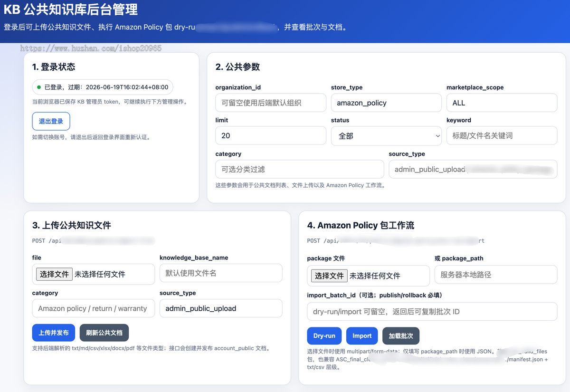Image resolution: width=570 pixels, height=392 pixels.
Task: Focus the package_path field 服务器本地路径
Action: [496, 275]
